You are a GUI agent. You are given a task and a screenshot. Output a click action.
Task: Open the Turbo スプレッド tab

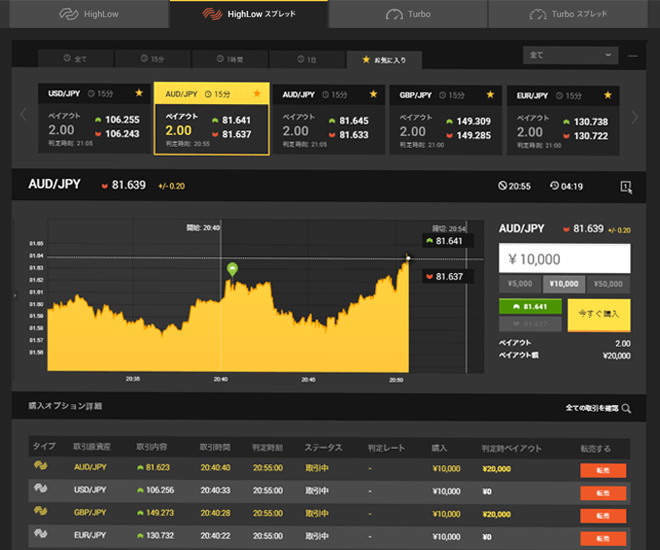coord(568,14)
